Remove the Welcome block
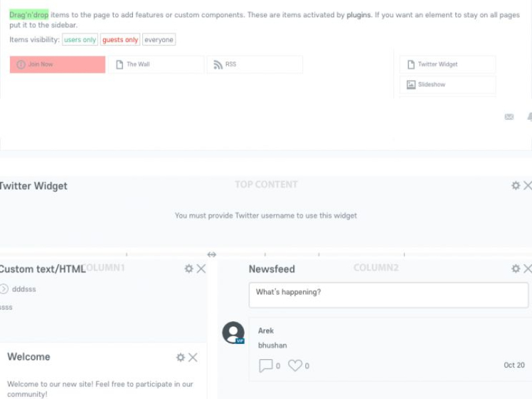This screenshot has width=532, height=399. 193,357
